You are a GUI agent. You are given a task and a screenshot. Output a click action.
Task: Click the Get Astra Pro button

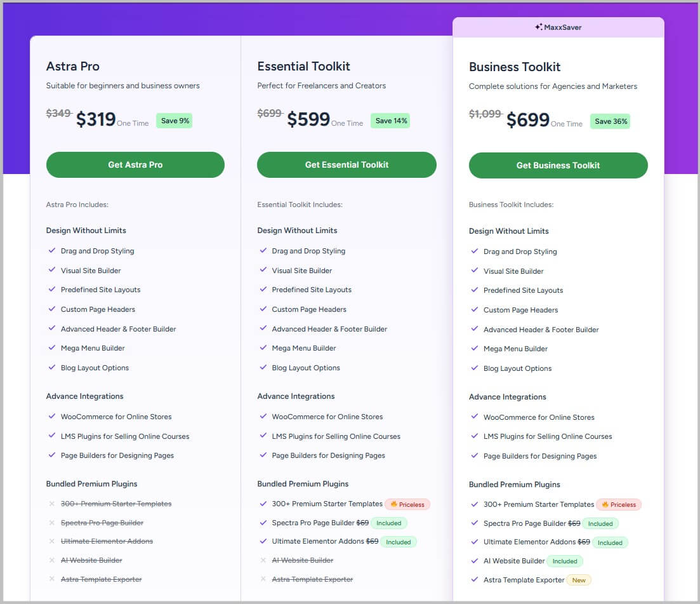click(135, 164)
